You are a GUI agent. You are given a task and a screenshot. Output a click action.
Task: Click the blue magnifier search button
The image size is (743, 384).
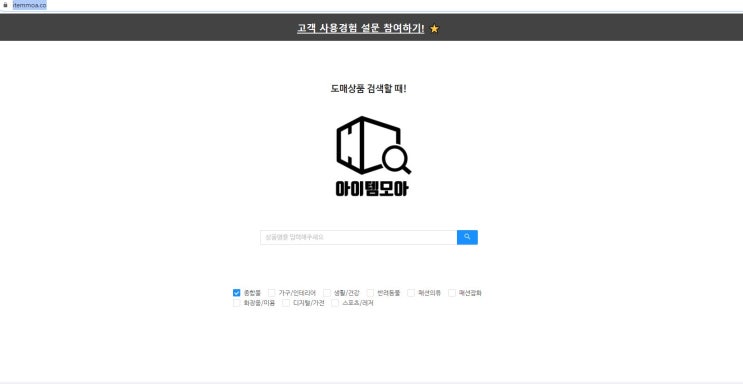coord(467,237)
